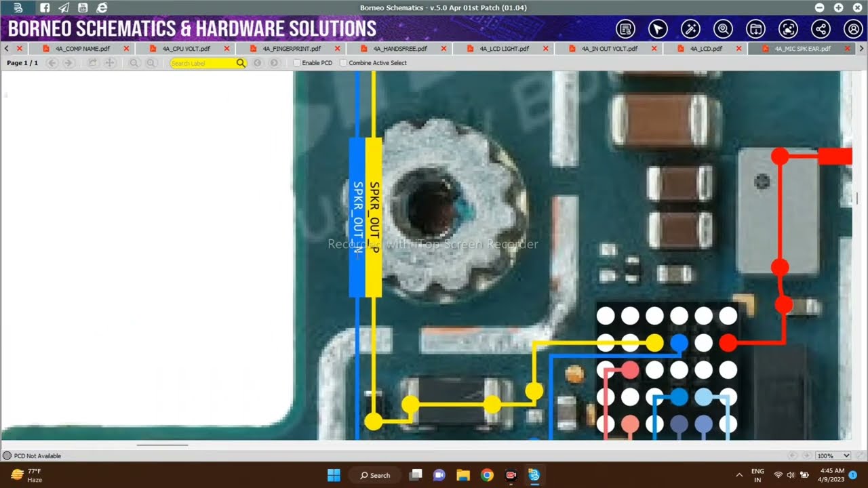Image resolution: width=868 pixels, height=488 pixels.
Task: Click the share icon
Action: coord(821,29)
